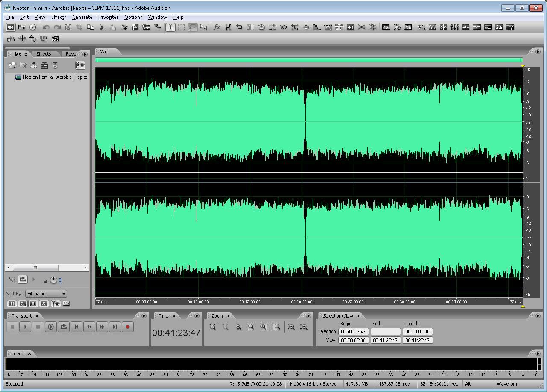
Task: Click the fx effects toolbar icon
Action: [217, 27]
